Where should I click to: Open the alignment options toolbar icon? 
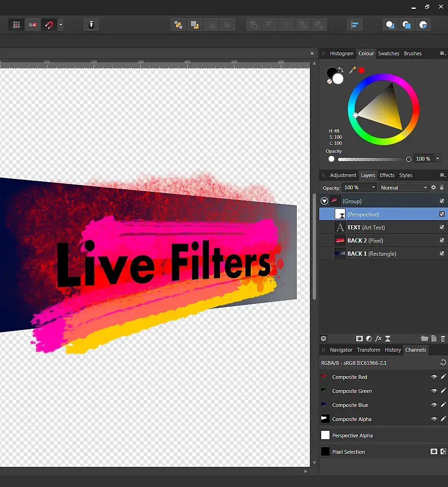[355, 25]
